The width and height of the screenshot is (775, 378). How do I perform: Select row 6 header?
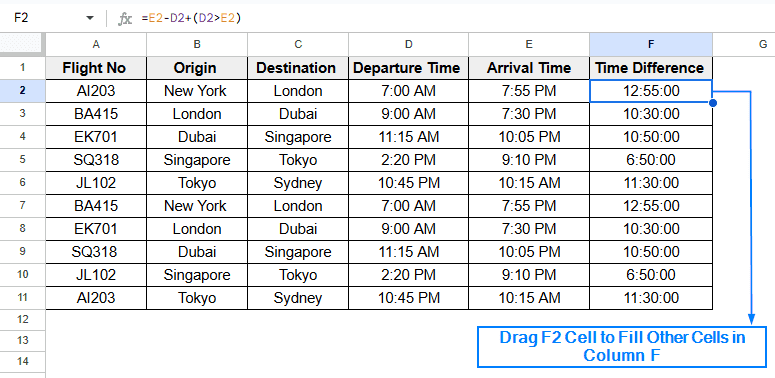coord(23,183)
